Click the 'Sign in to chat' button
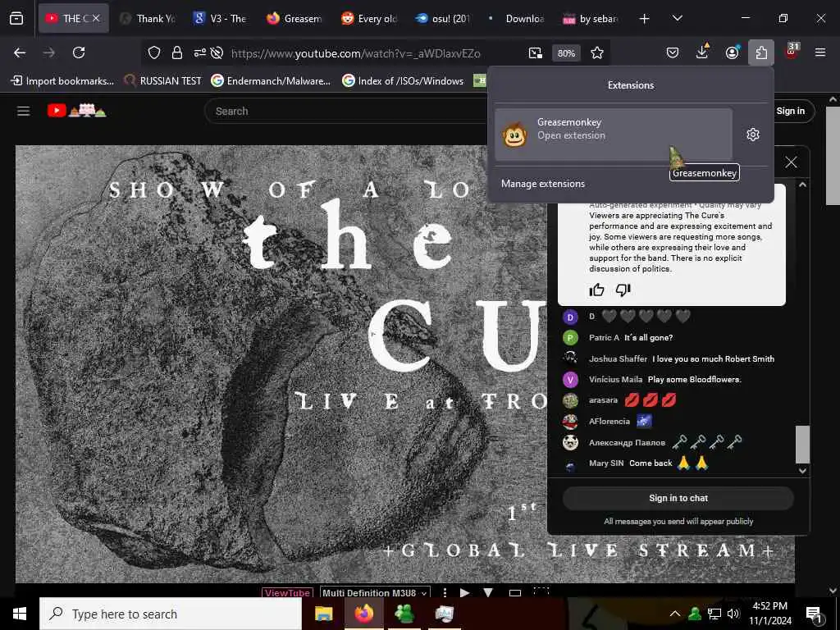840x630 pixels. click(x=678, y=498)
